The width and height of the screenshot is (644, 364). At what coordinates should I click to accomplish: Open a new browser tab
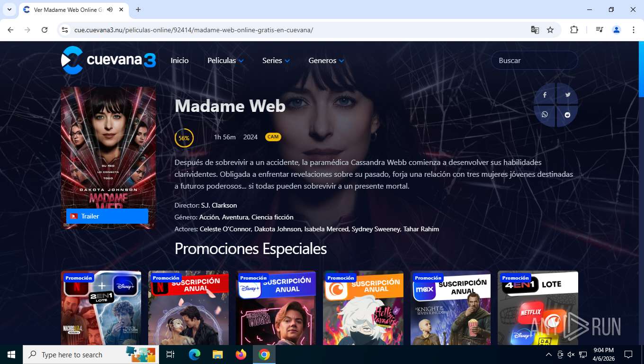click(138, 9)
